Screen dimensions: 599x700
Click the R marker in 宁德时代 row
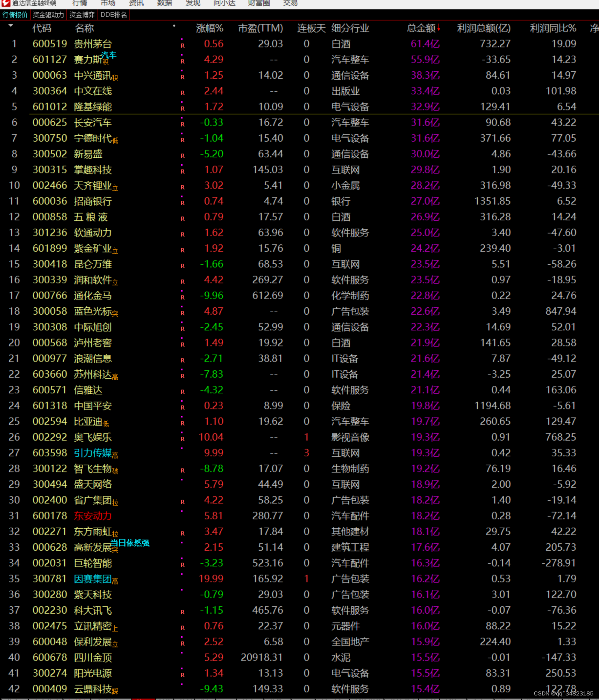coord(183,140)
